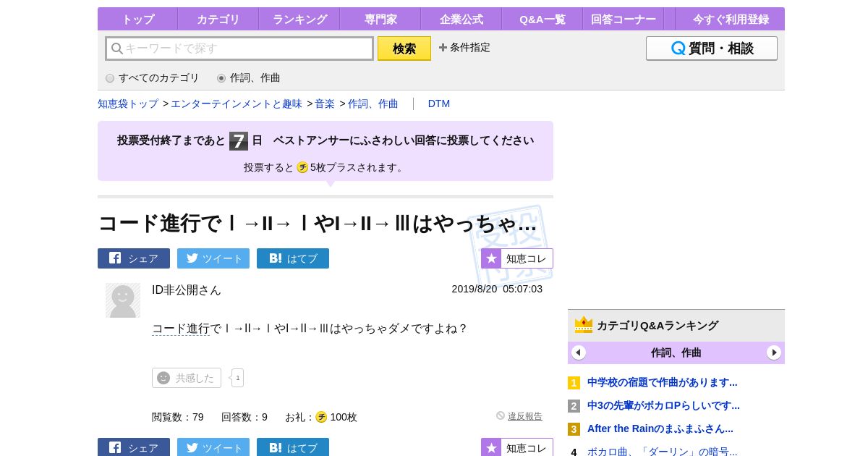Open ranking item After the Rainのまふまふさん

click(x=660, y=428)
